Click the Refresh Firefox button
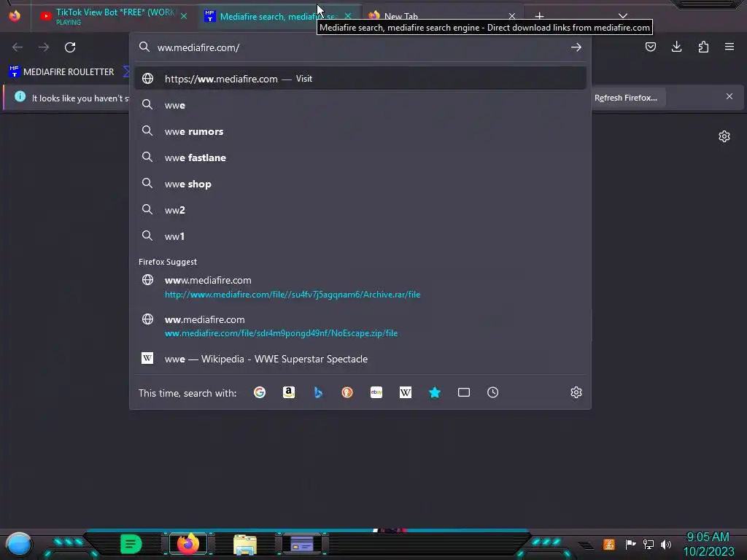The image size is (747, 560). tap(625, 98)
